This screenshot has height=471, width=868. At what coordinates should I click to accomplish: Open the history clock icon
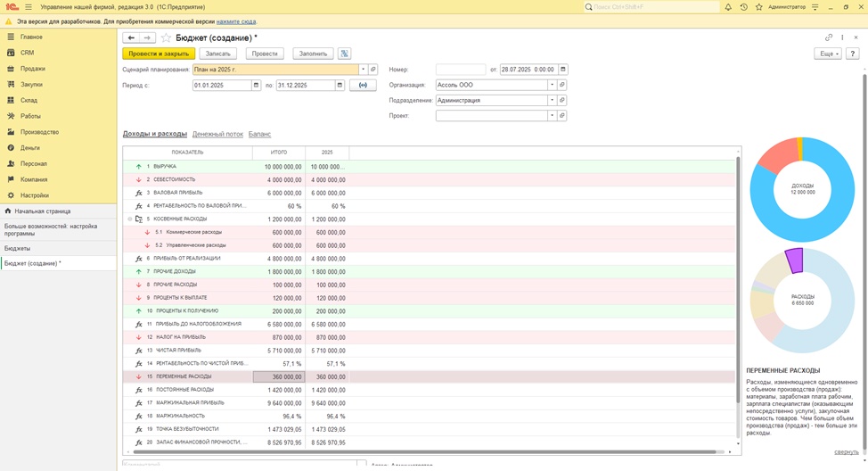[743, 7]
